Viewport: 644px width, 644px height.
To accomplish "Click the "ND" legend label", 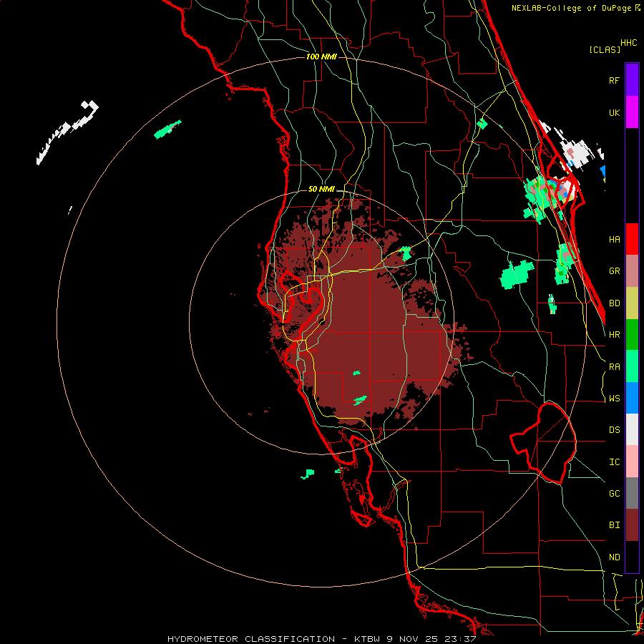I will [615, 557].
